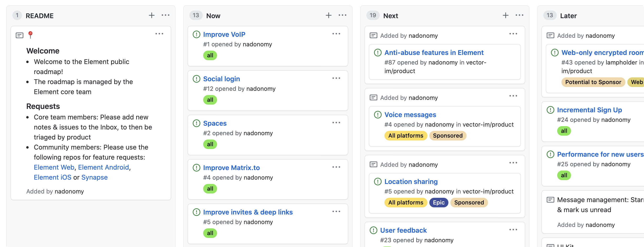Open the Improve invites & deep links issue
The image size is (644, 247).
point(248,212)
